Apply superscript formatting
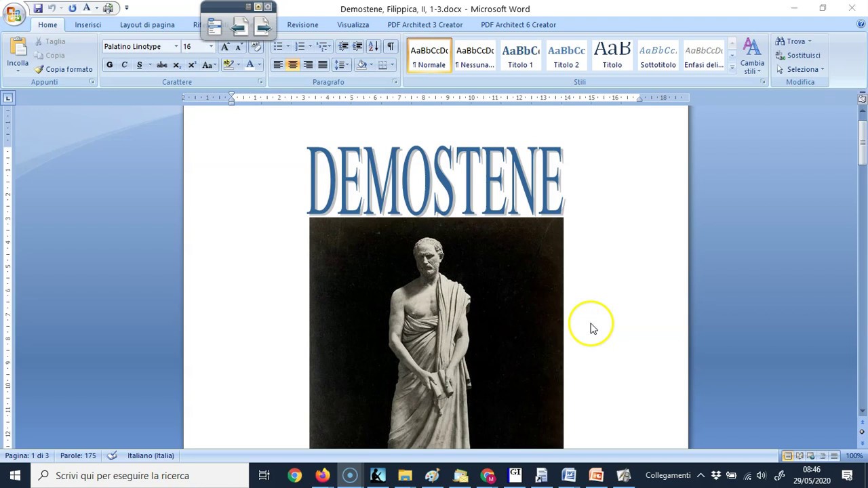Screen dimensions: 868x488 click(x=192, y=65)
